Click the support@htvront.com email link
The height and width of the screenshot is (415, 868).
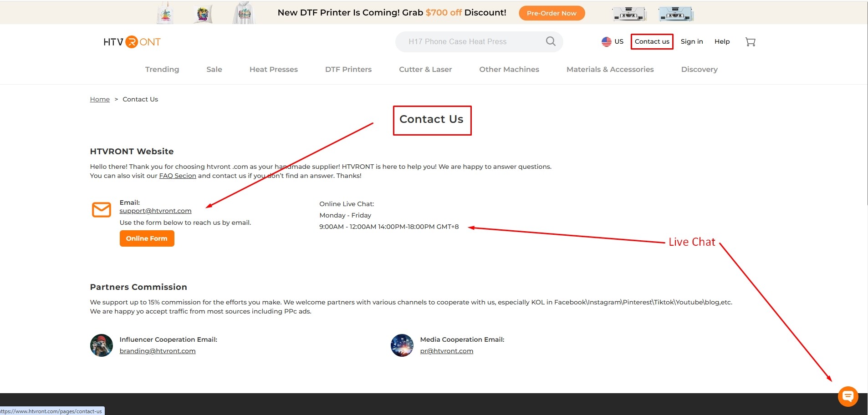[155, 211]
